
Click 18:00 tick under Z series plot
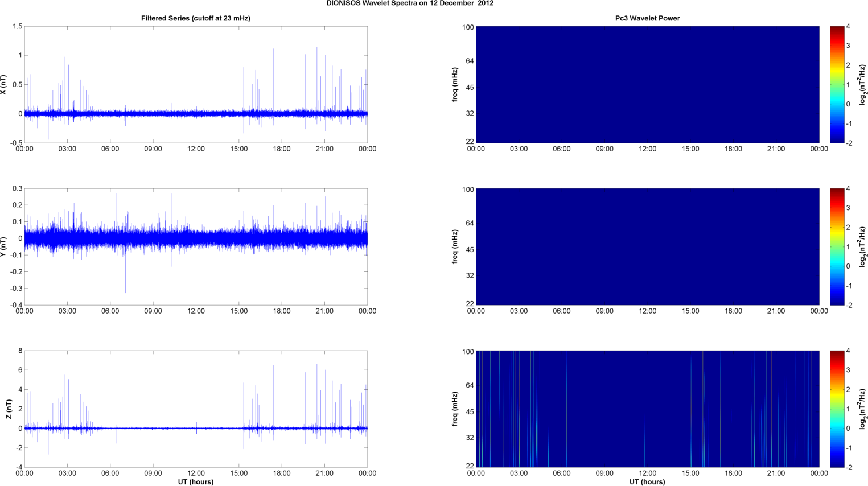click(282, 473)
